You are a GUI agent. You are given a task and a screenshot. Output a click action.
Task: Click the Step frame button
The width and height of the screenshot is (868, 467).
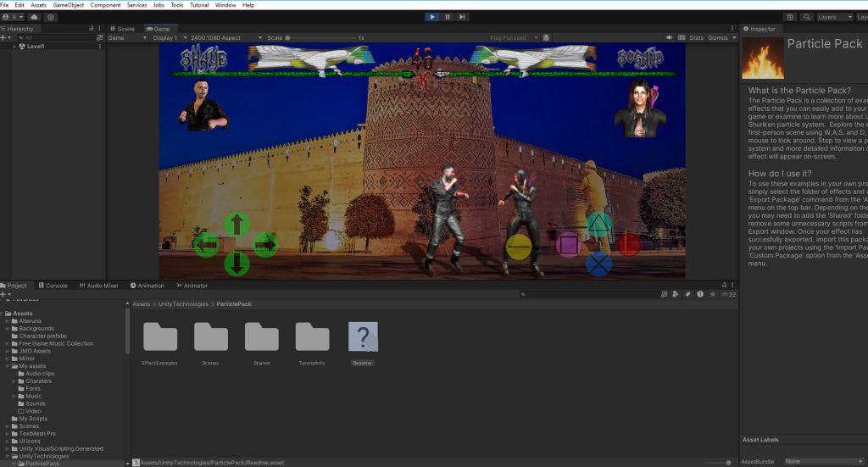click(x=462, y=17)
